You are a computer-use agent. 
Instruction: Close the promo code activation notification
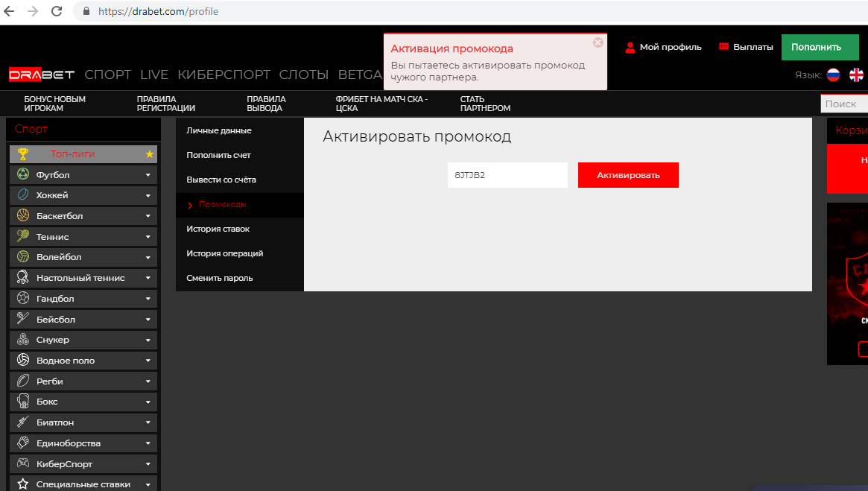(x=598, y=42)
